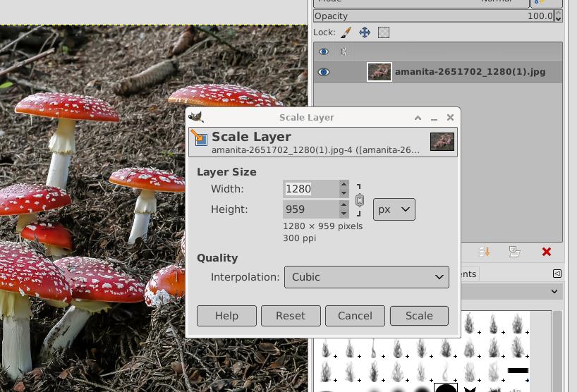This screenshot has width=577, height=392.
Task: Click into the Height field
Action: pos(311,209)
